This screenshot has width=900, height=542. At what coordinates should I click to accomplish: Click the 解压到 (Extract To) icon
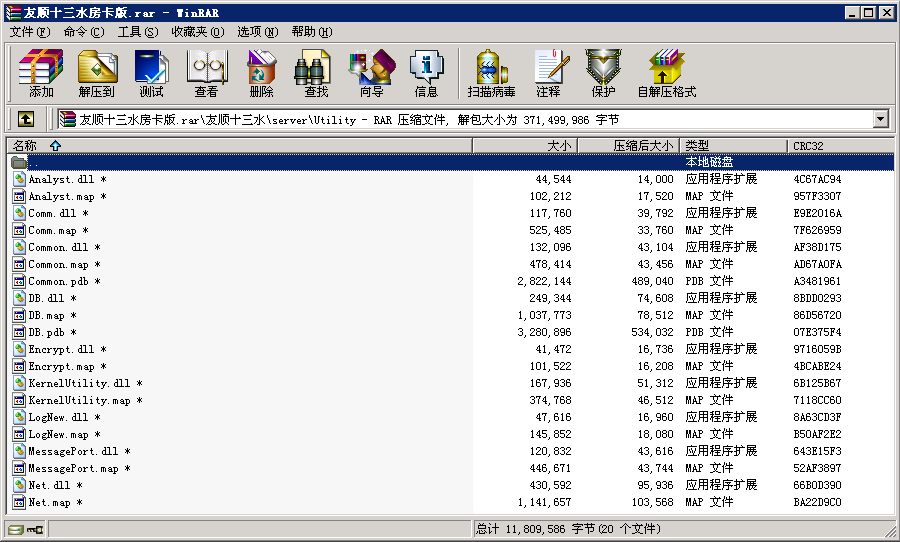click(97, 73)
